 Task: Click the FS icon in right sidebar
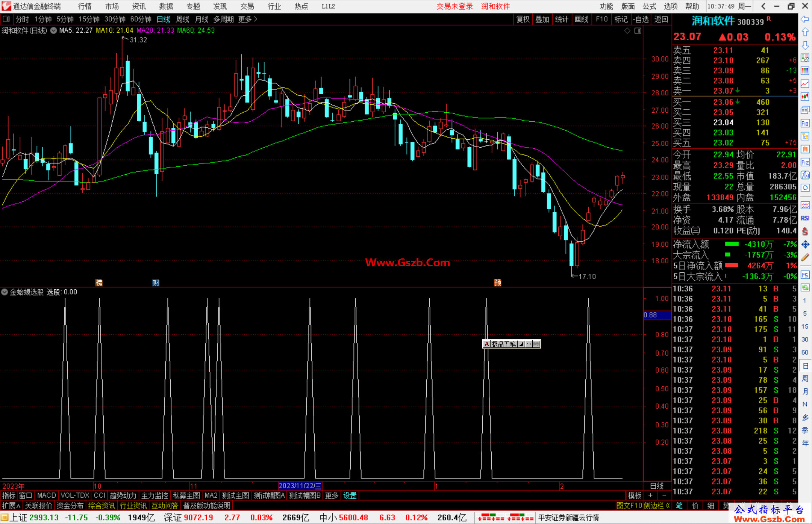tap(805, 275)
